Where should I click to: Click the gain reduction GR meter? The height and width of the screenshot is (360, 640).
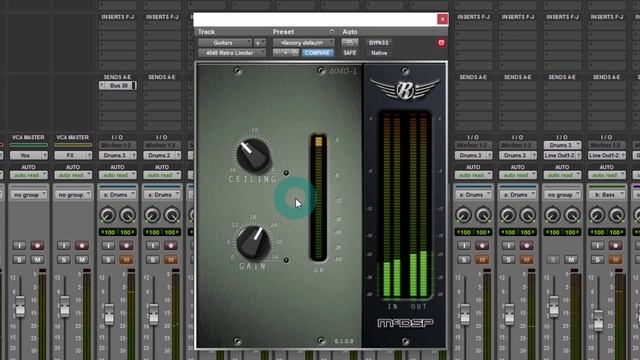[318, 198]
